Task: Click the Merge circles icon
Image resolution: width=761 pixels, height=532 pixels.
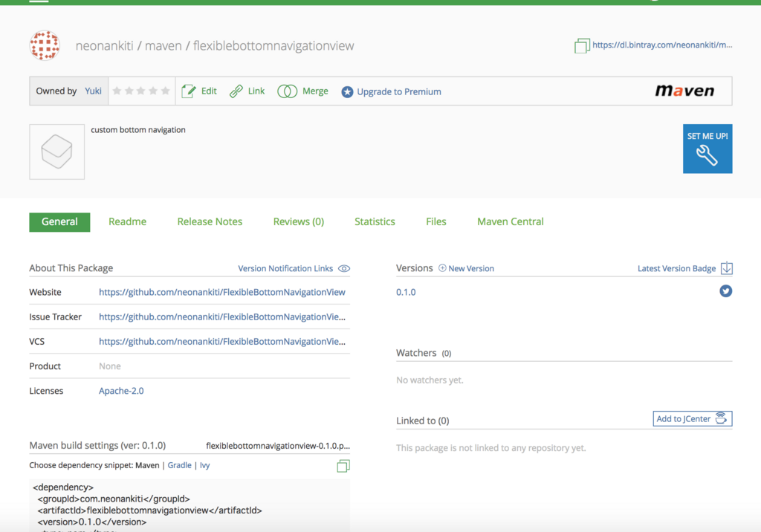Action: coord(288,91)
